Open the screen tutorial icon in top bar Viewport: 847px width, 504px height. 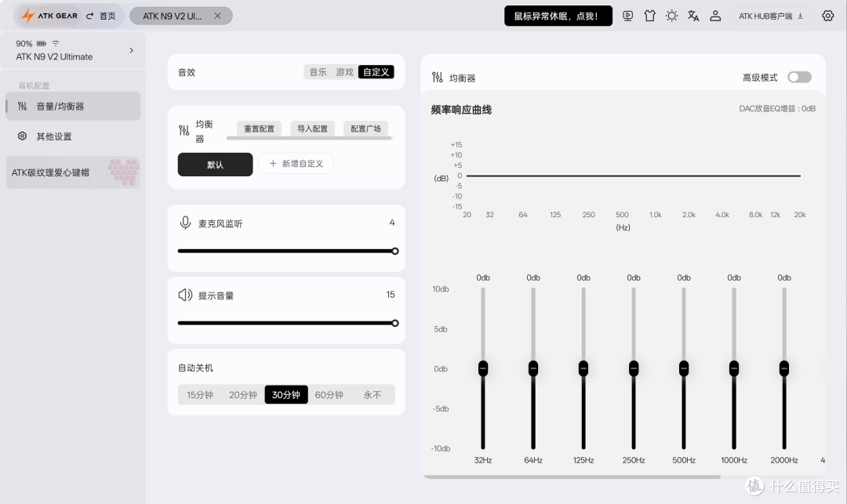point(627,16)
